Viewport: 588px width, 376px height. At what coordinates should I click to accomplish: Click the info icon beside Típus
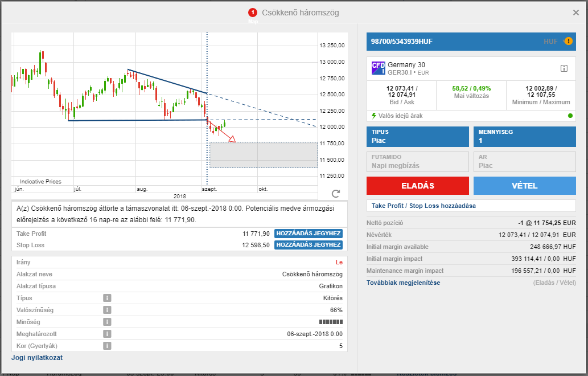tap(106, 298)
